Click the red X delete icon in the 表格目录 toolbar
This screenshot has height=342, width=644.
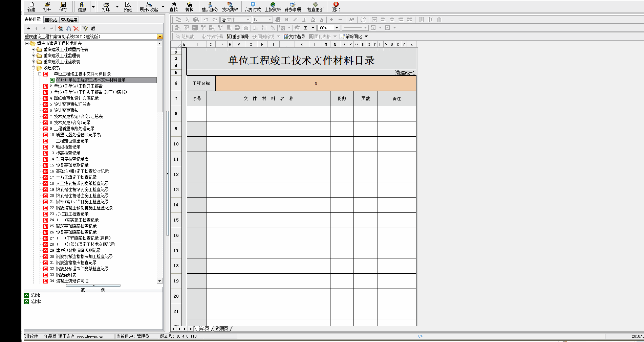(76, 29)
